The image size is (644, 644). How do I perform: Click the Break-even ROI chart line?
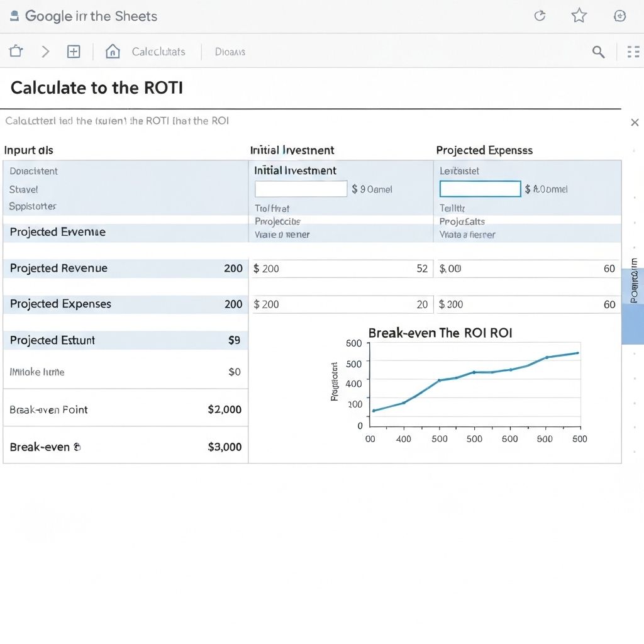click(475, 373)
